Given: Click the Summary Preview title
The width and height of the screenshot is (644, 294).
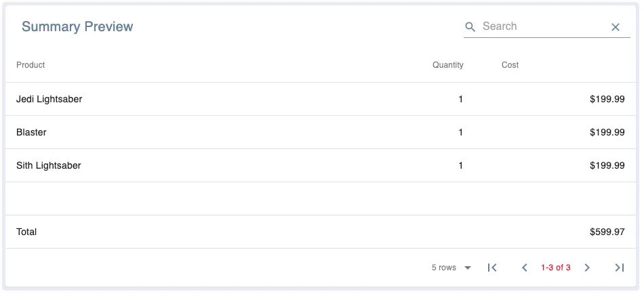Looking at the screenshot, I should coord(77,26).
